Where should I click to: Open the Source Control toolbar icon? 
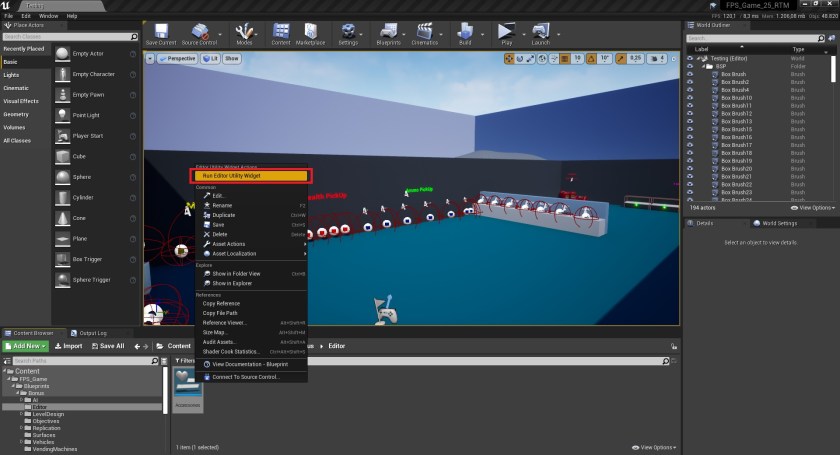[x=202, y=33]
